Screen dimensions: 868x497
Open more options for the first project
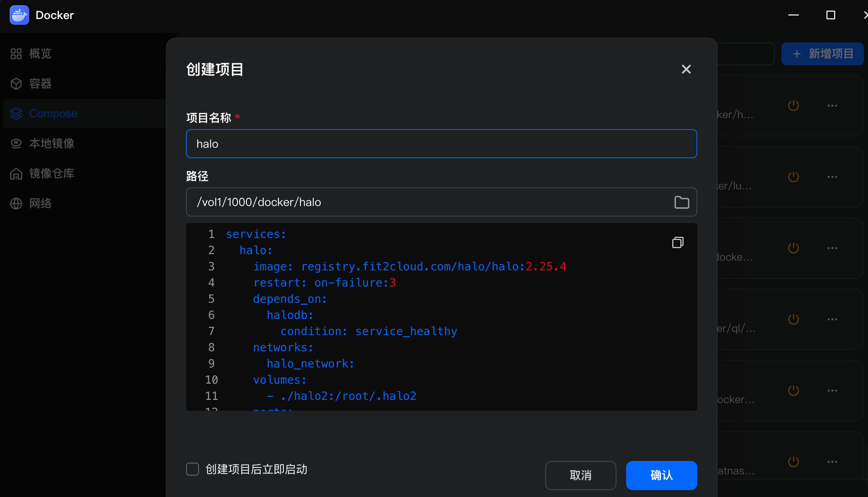[832, 106]
